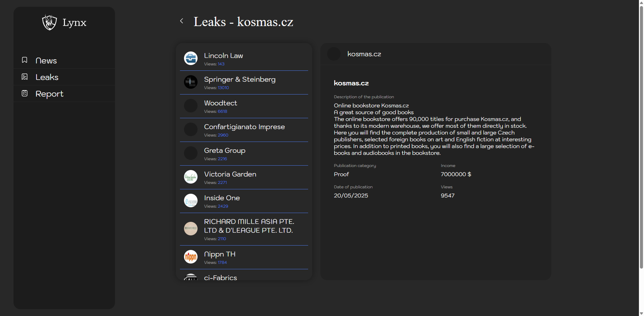Click the page's vertical scrollbar thumb
Screen dimensions: 644x316
tap(641, 135)
